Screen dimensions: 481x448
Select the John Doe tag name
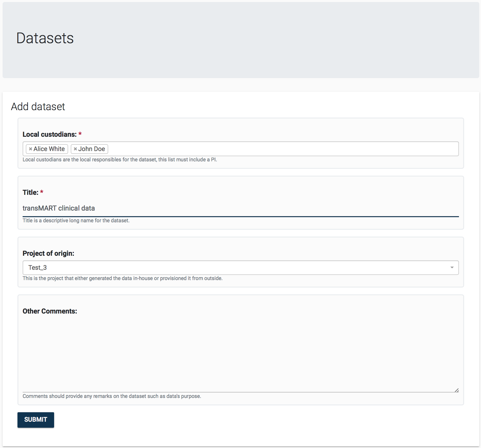coord(92,149)
